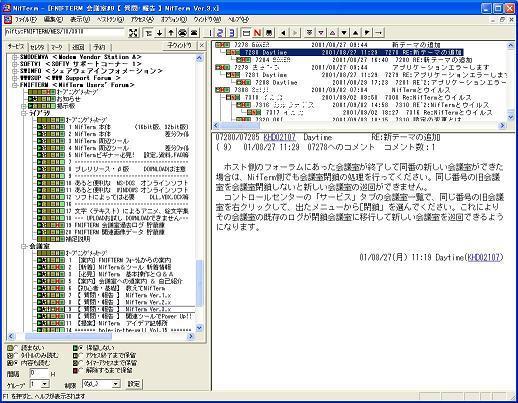Click the connect telephone toolbar icon
This screenshot has height=403, width=518.
coord(182,33)
